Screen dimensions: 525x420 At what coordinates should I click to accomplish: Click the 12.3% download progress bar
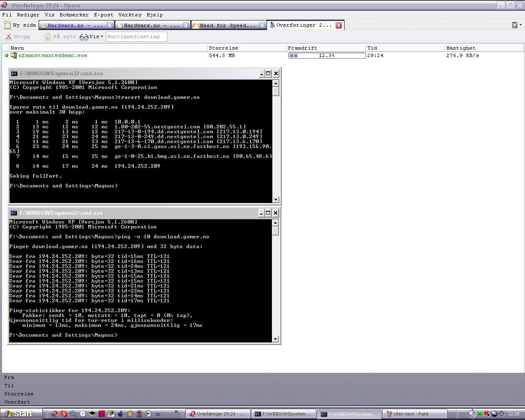click(x=327, y=55)
